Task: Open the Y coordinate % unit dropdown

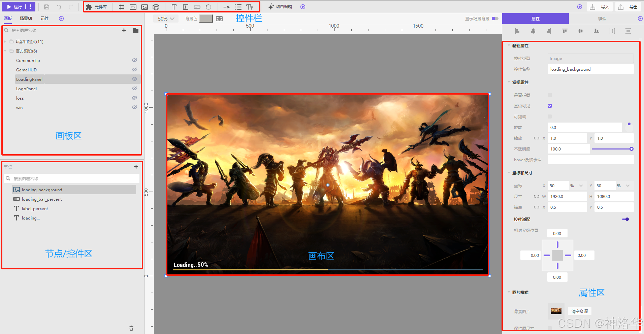Action: (x=623, y=186)
